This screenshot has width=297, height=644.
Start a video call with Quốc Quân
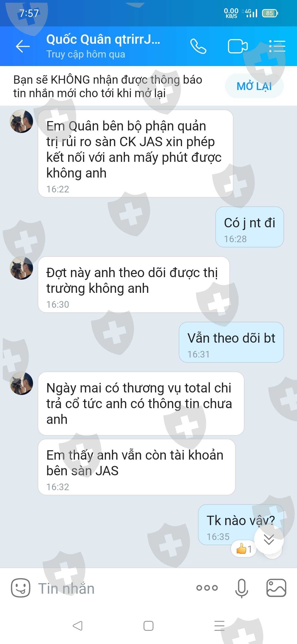click(238, 46)
